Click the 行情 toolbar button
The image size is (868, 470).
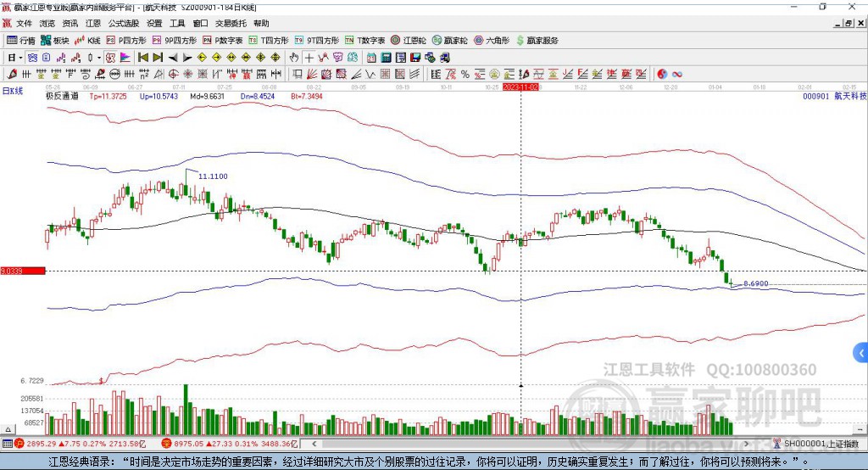click(21, 41)
